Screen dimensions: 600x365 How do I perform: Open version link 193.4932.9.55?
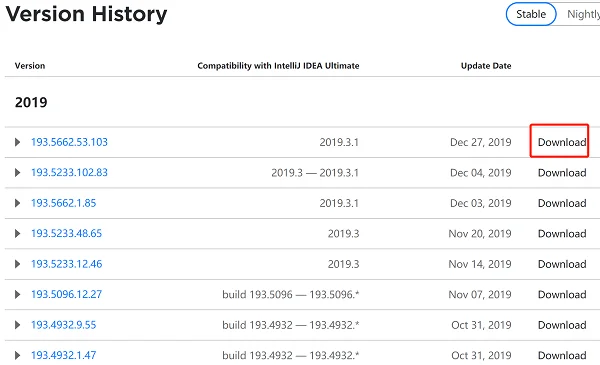(x=64, y=325)
